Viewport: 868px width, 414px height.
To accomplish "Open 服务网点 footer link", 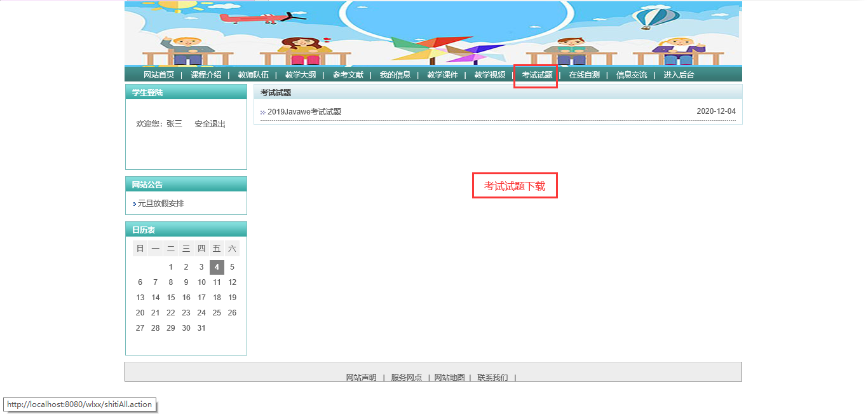I will pos(407,378).
